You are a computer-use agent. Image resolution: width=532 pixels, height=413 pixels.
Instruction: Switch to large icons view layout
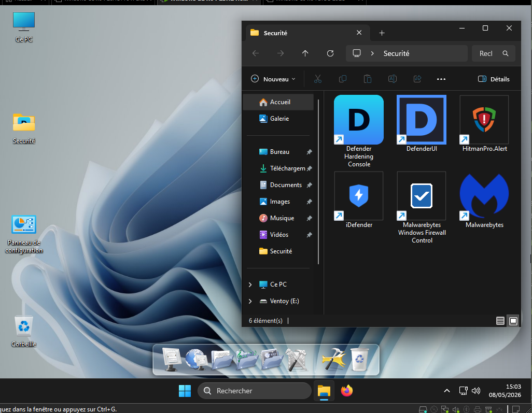click(x=513, y=321)
